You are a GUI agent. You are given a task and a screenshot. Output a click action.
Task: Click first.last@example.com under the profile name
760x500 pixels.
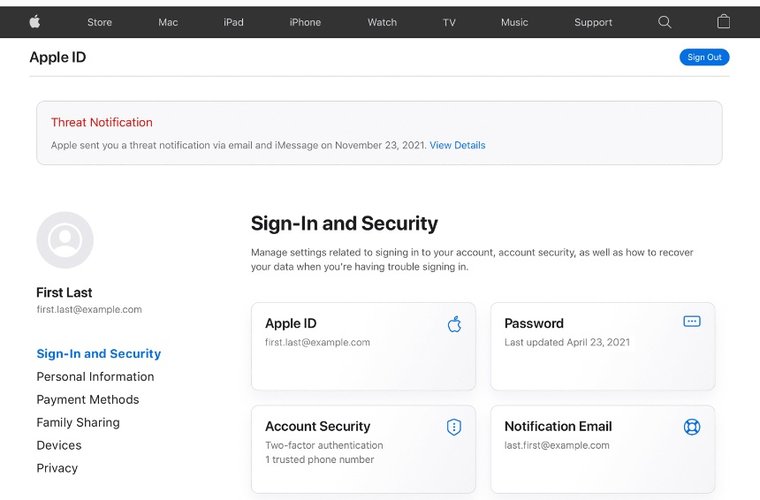pyautogui.click(x=89, y=309)
